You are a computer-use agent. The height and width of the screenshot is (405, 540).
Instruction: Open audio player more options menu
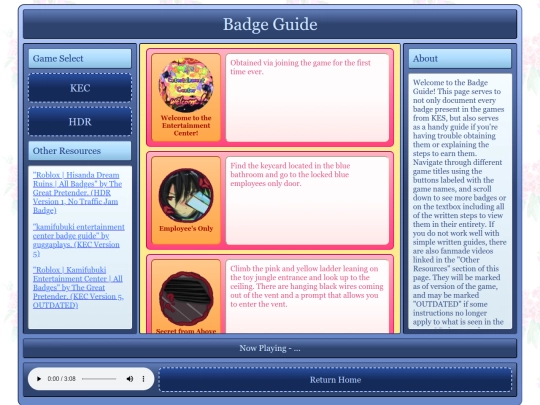pyautogui.click(x=143, y=379)
